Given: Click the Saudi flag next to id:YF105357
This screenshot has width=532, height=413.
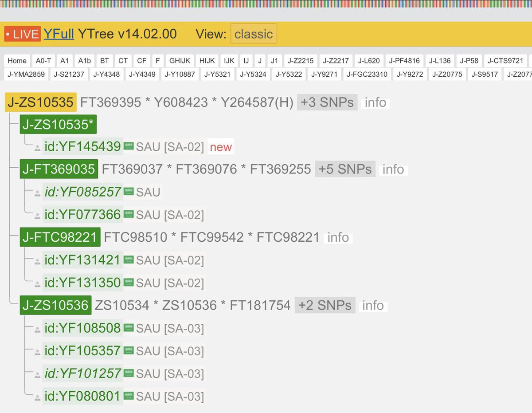Looking at the screenshot, I should point(129,350).
